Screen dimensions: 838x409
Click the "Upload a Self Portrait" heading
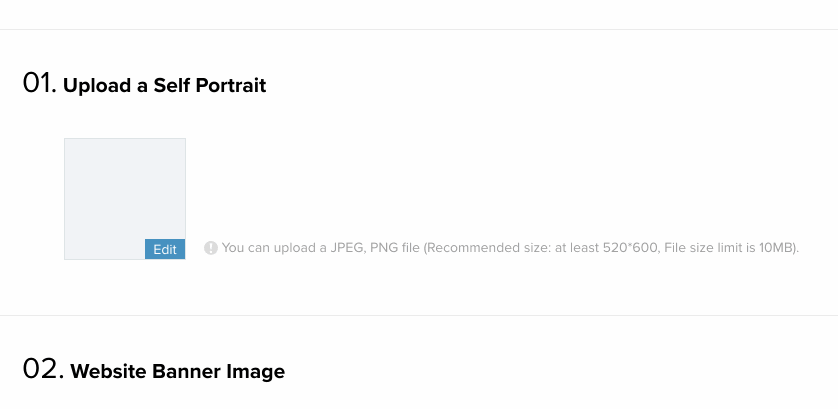164,86
